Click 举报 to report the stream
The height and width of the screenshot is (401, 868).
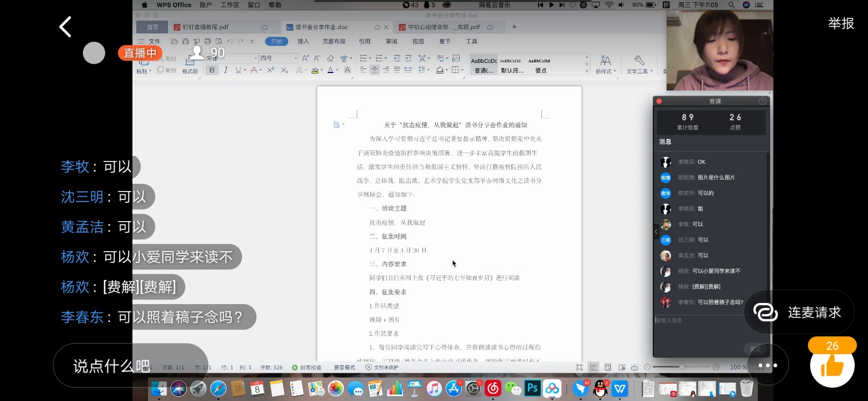click(841, 23)
